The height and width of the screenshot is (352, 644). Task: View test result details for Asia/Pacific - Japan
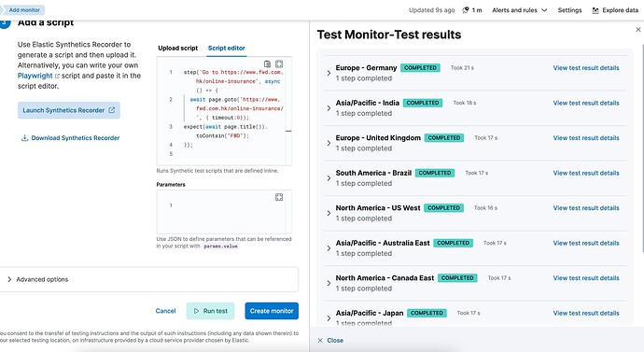click(x=586, y=313)
